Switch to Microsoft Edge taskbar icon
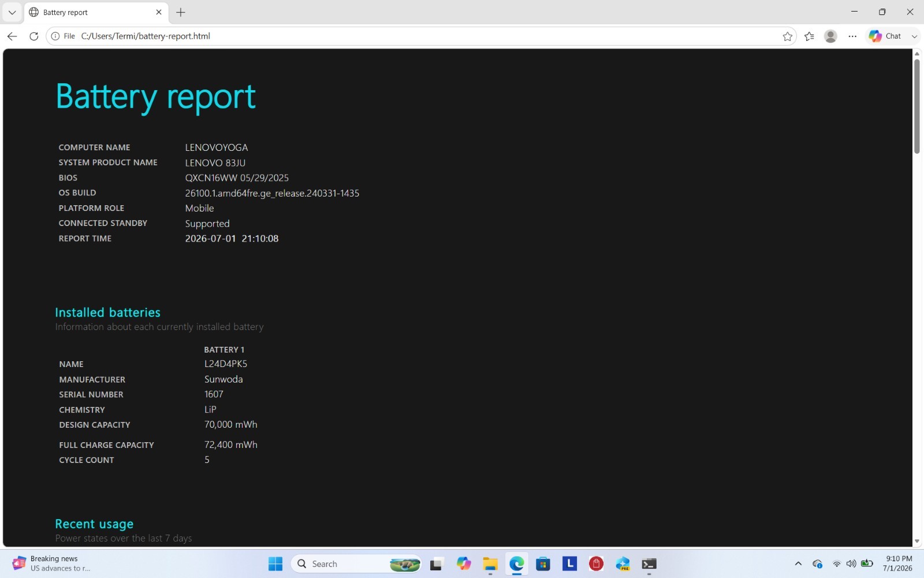Screen dimensions: 924x578 (517, 564)
